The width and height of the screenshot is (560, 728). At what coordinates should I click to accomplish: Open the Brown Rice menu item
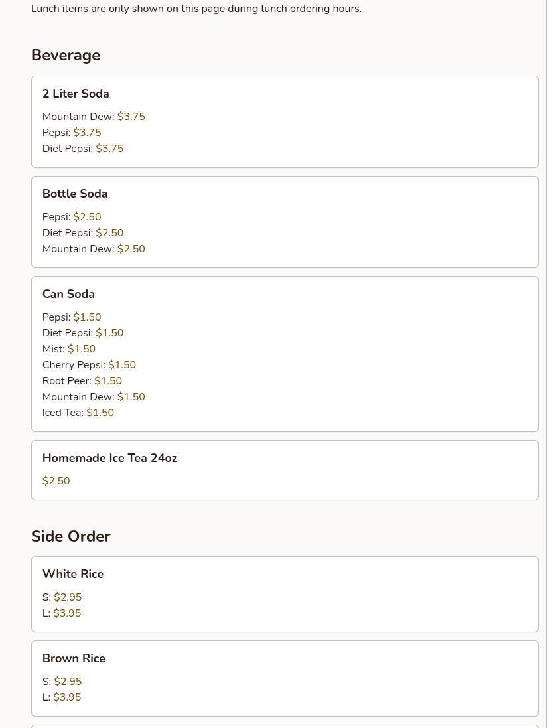pyautogui.click(x=74, y=658)
